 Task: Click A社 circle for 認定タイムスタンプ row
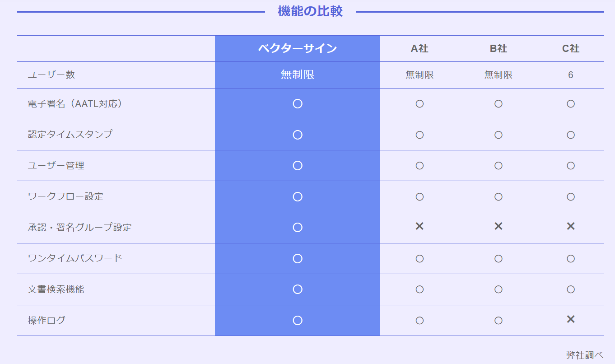[419, 135]
